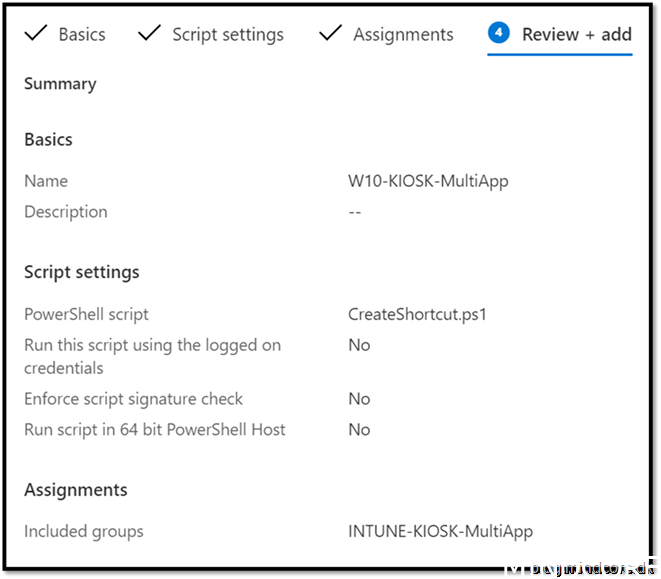
Task: Switch to the Basics tab
Action: click(x=81, y=34)
